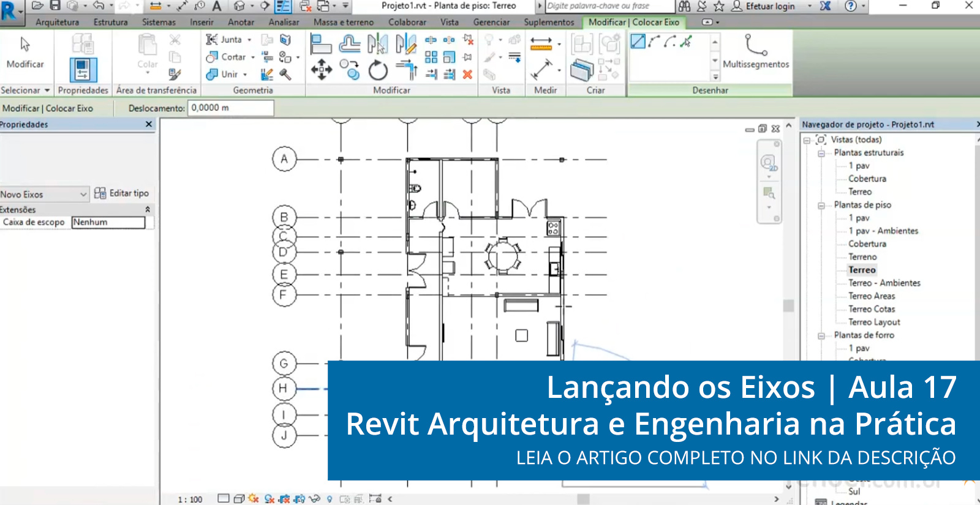Select the straight Line draw tool
Screen dimensions: 980x505
[x=638, y=42]
